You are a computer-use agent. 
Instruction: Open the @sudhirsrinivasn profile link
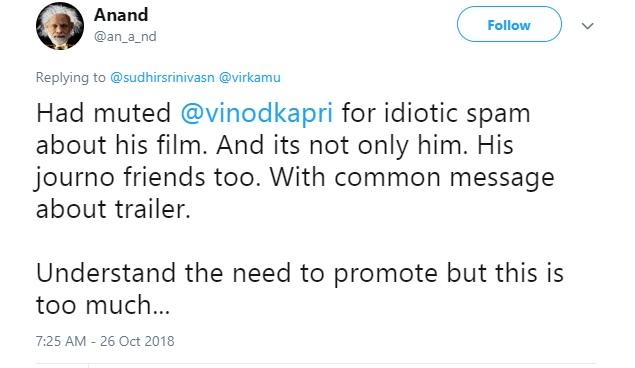[162, 77]
